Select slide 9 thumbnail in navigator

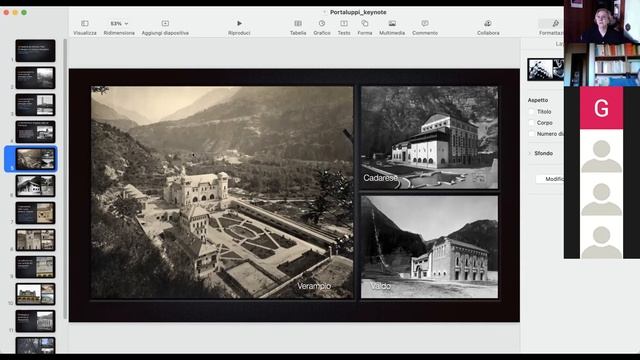click(36, 267)
